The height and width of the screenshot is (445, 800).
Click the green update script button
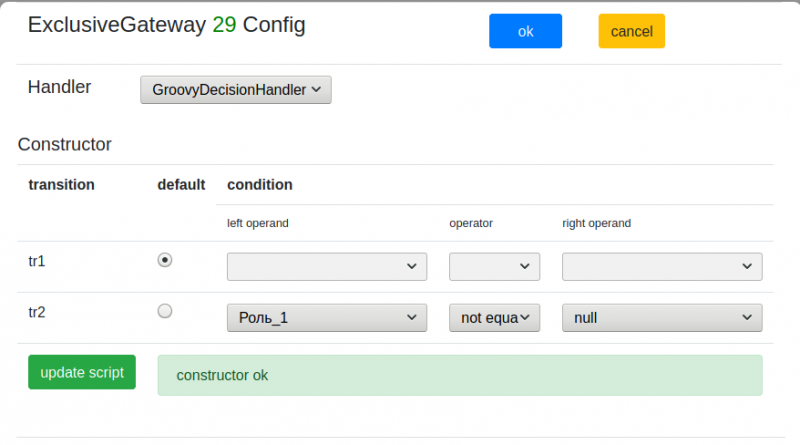82,372
